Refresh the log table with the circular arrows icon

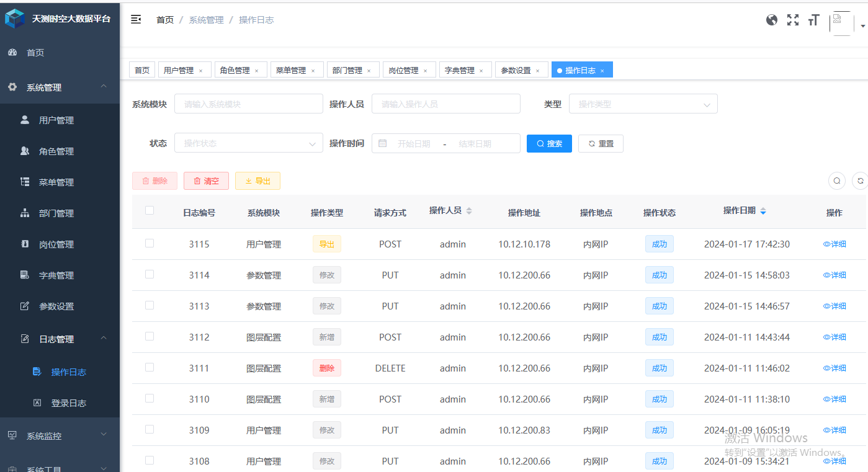coord(860,180)
